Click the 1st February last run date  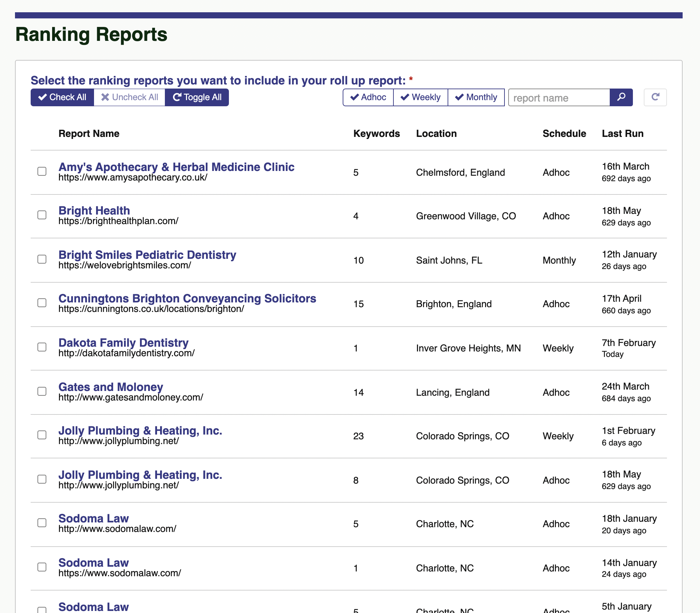coord(628,431)
